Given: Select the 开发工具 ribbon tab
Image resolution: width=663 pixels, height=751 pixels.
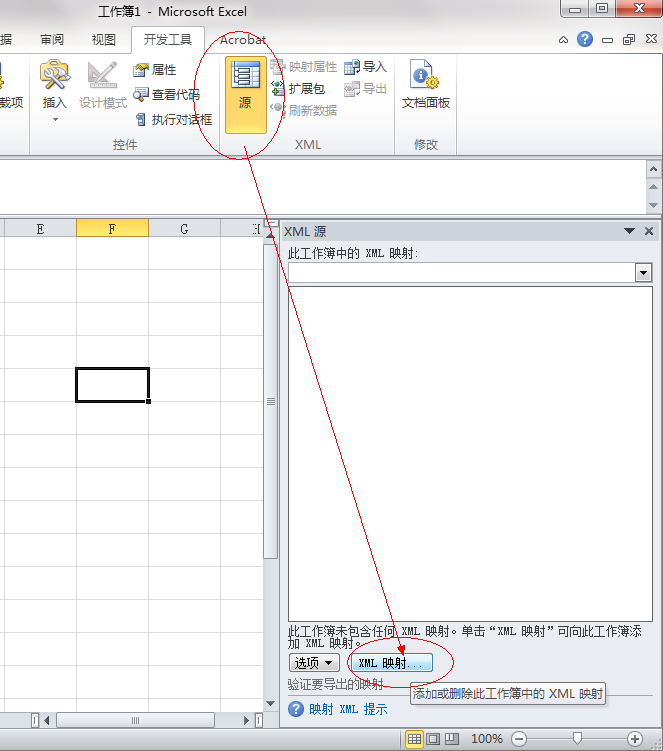Looking at the screenshot, I should 168,40.
